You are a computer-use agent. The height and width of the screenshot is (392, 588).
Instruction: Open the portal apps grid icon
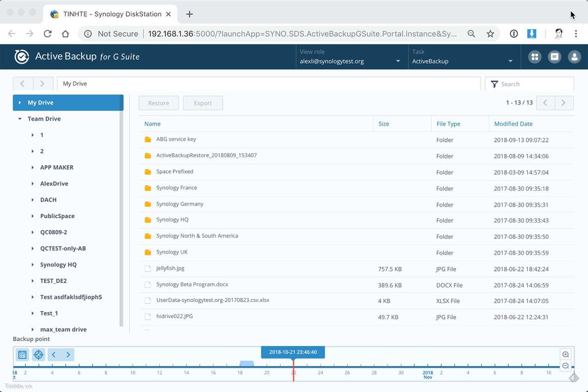point(535,57)
